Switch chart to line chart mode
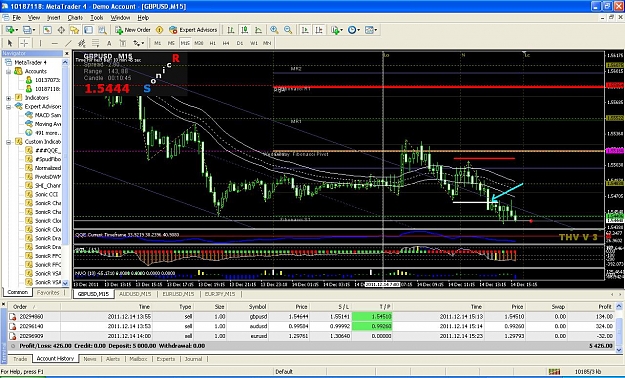Viewport: 625px width, 378px height. point(258,30)
